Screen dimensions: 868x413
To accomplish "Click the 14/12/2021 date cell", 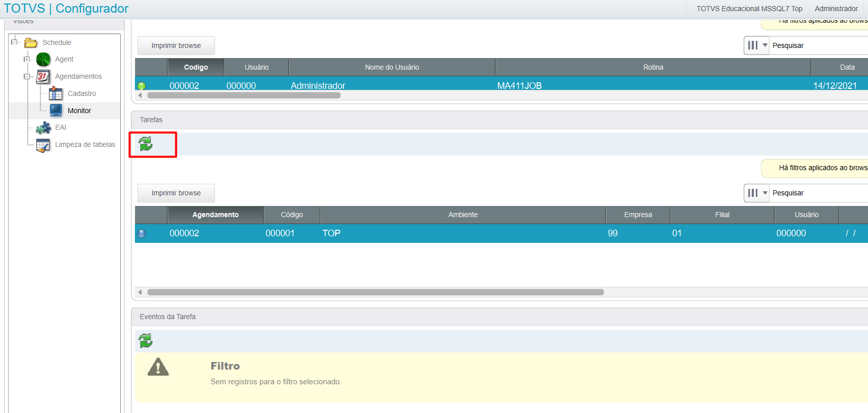I will [x=835, y=86].
